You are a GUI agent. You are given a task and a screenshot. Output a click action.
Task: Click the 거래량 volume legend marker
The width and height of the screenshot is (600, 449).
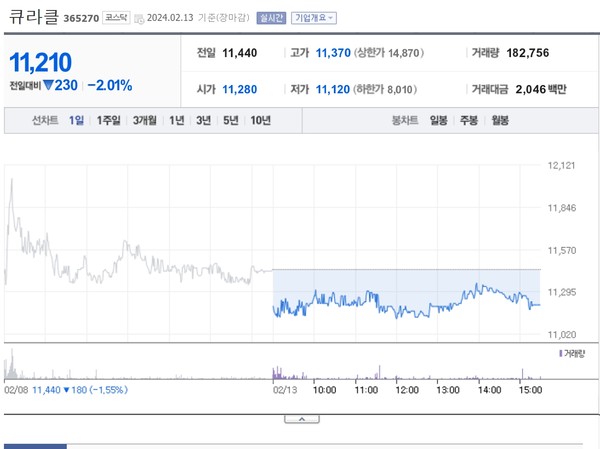(x=561, y=353)
